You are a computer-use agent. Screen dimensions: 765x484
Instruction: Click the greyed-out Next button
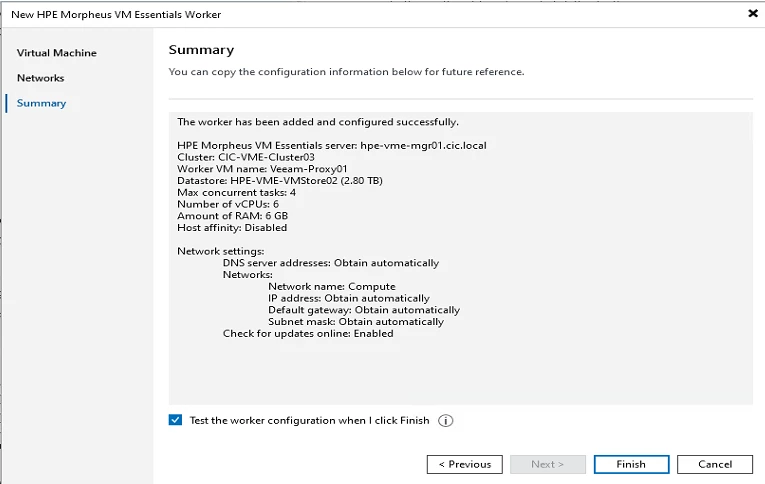548,464
